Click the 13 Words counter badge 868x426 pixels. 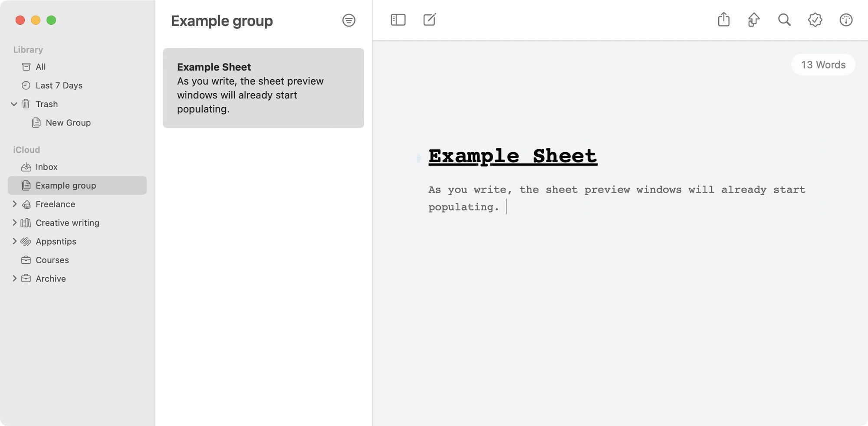tap(823, 65)
